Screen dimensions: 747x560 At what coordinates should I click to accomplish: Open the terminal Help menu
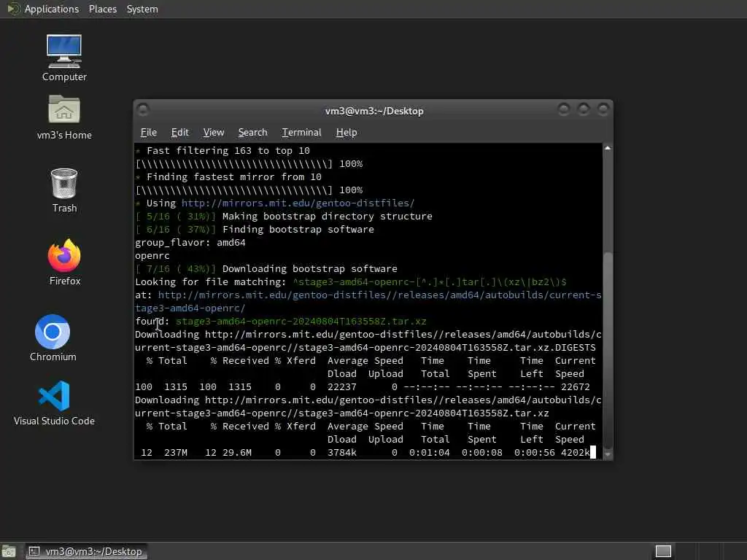click(347, 133)
